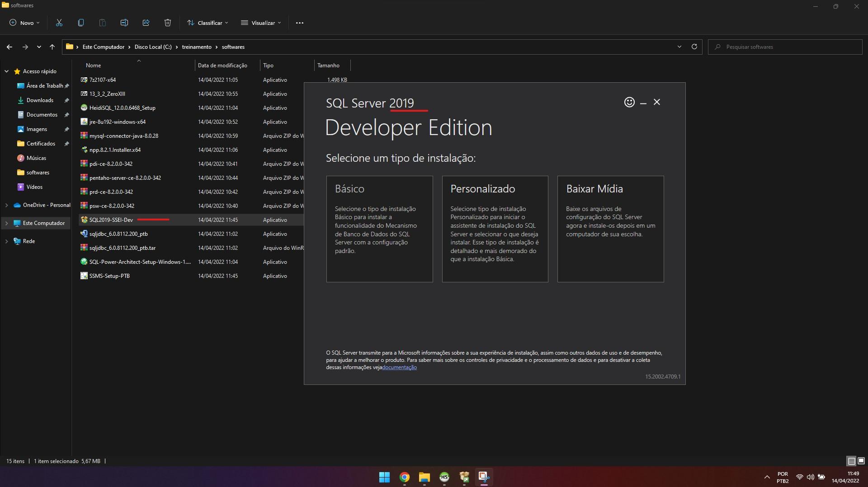Image resolution: width=868 pixels, height=487 pixels.
Task: Select pdi-ce-8.2.0.0-342 file
Action: click(x=111, y=164)
